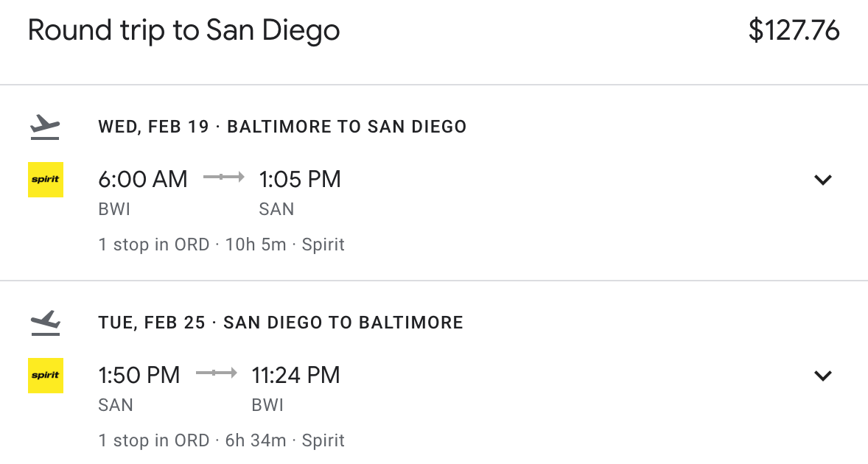Click the arrow between 6:00 AM and 1:05 PM
This screenshot has height=464, width=868.
pos(223,177)
